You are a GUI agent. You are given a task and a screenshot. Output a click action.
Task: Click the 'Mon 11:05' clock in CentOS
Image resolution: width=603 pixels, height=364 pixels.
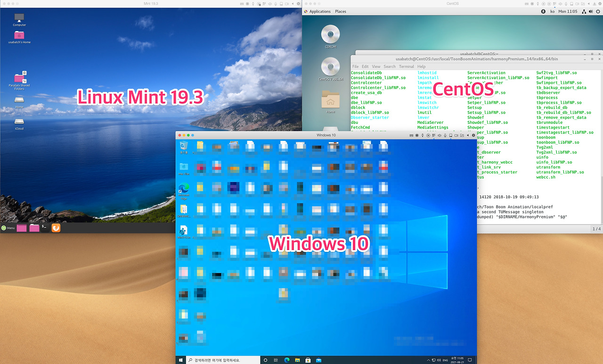(x=567, y=11)
